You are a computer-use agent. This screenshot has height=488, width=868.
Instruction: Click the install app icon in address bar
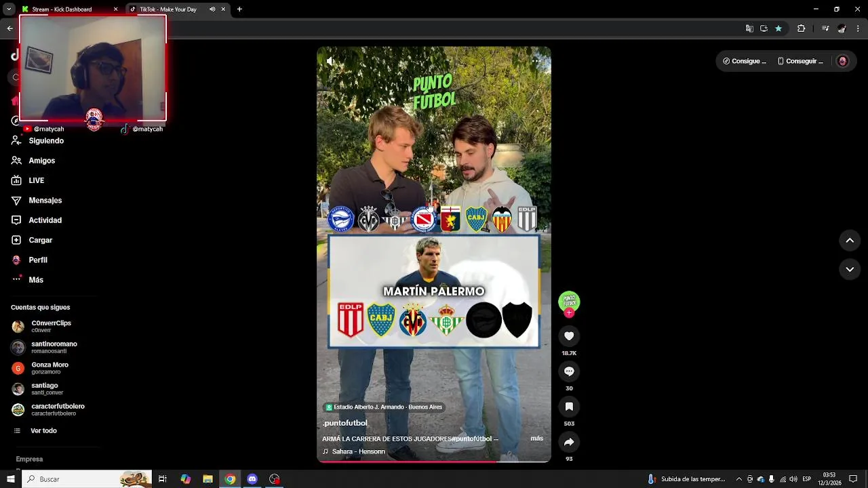764,28
